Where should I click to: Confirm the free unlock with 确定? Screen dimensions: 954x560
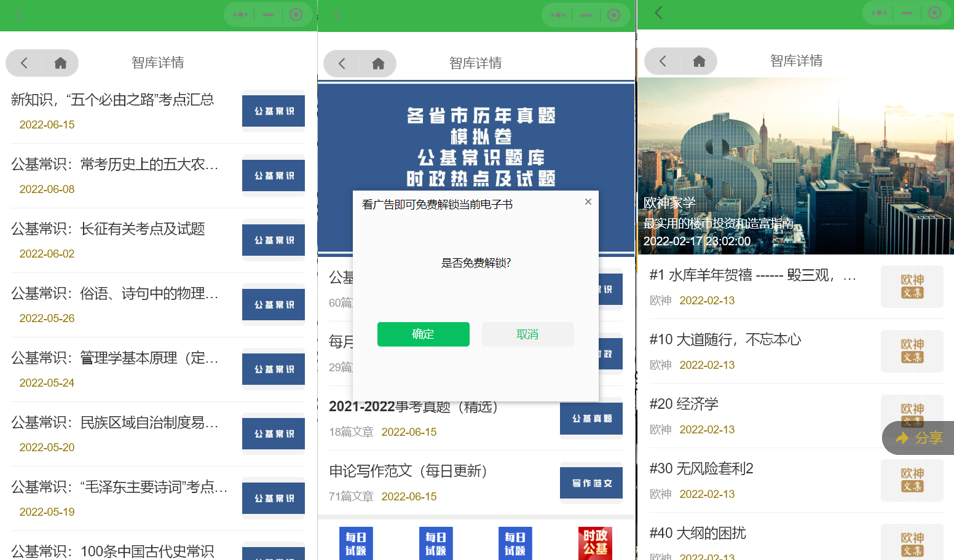click(x=424, y=334)
